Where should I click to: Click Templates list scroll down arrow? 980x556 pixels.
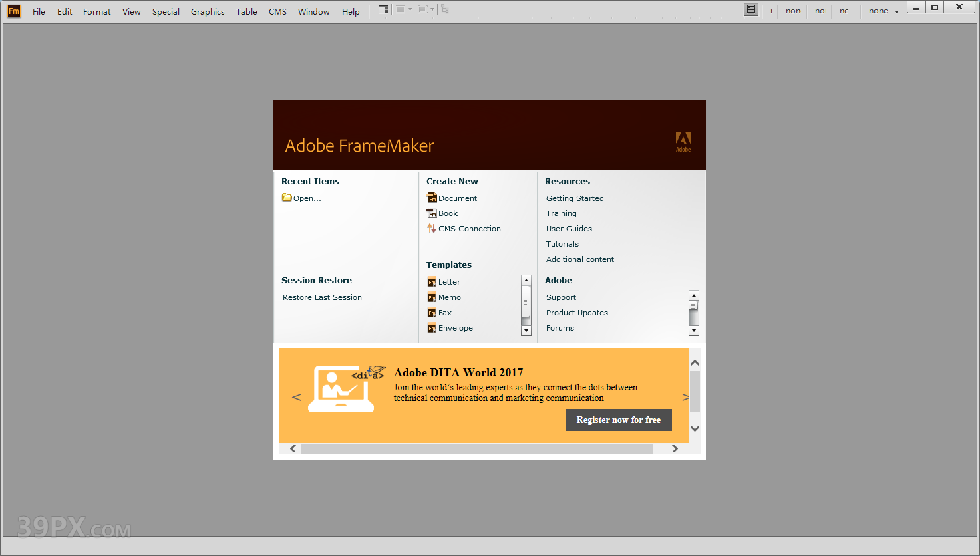(x=526, y=331)
